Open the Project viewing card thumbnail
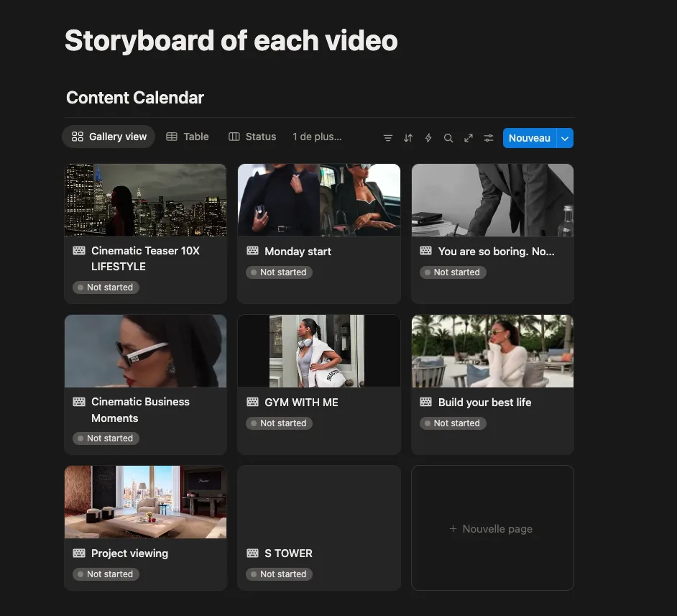 point(145,502)
